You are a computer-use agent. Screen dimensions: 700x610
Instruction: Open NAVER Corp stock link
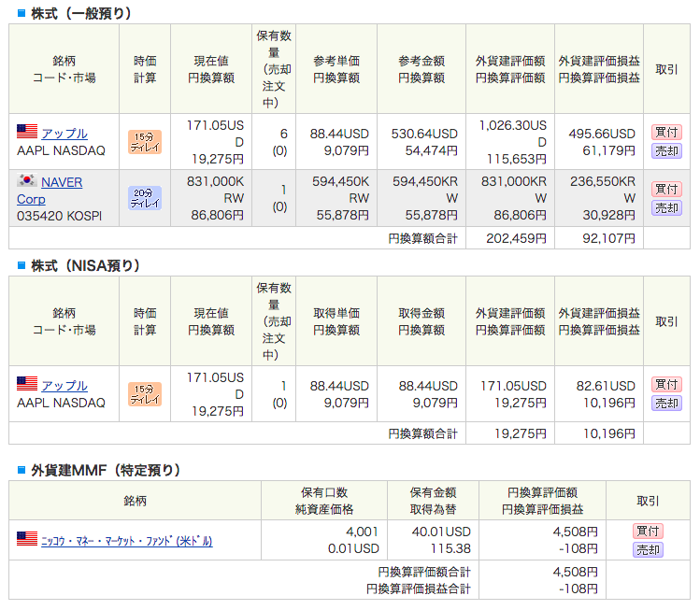pos(50,191)
